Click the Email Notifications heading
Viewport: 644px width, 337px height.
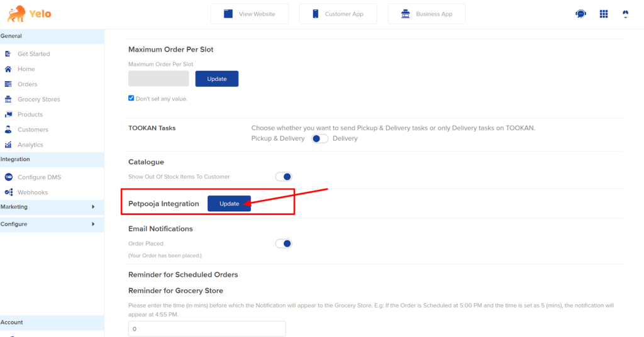pyautogui.click(x=160, y=229)
